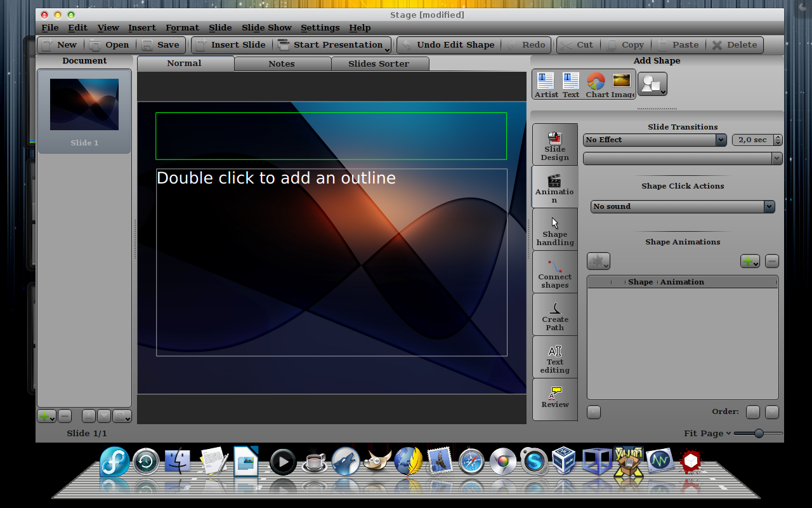
Task: Click the small button below the animations list
Action: [x=594, y=412]
